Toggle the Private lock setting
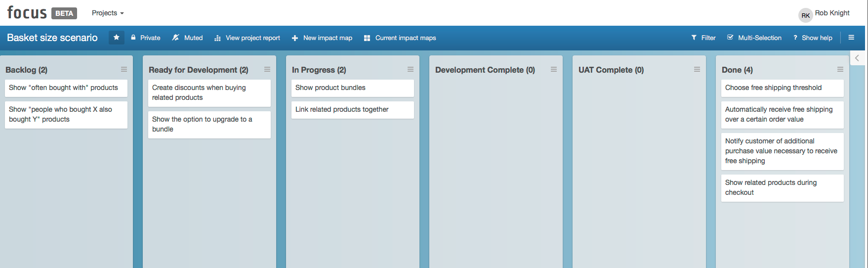This screenshot has width=868, height=268. 146,38
